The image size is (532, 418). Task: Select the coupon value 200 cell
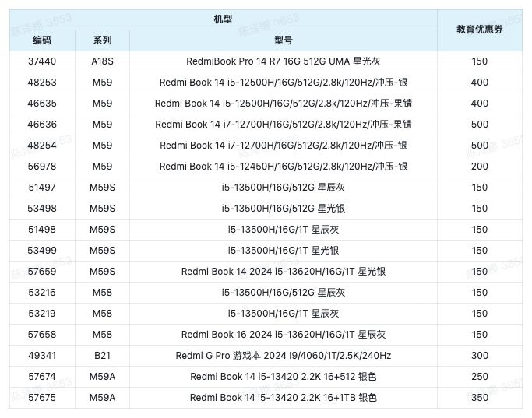479,166
